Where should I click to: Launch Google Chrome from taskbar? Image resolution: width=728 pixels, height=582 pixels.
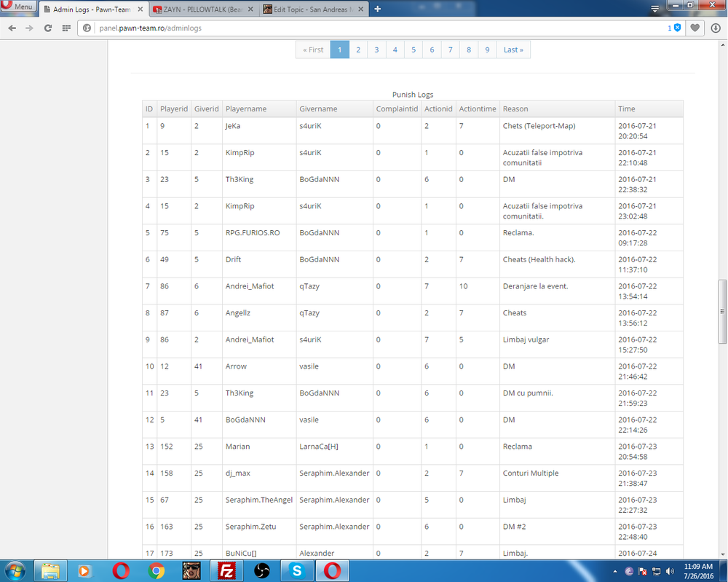157,570
